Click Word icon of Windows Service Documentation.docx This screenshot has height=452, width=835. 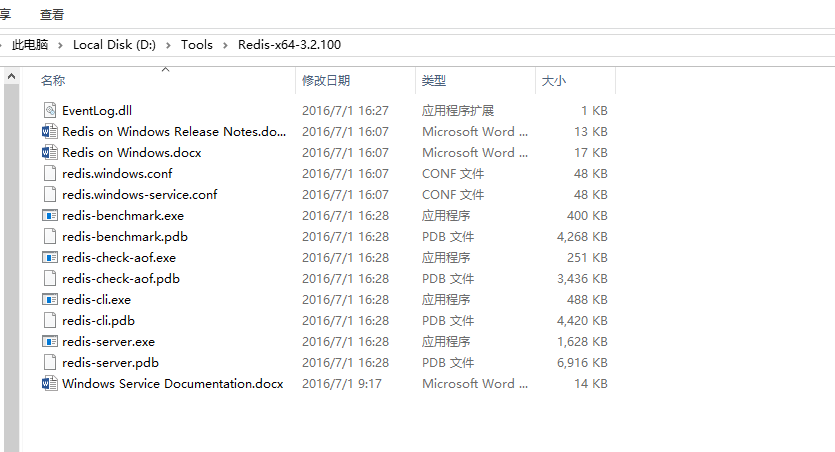(50, 383)
